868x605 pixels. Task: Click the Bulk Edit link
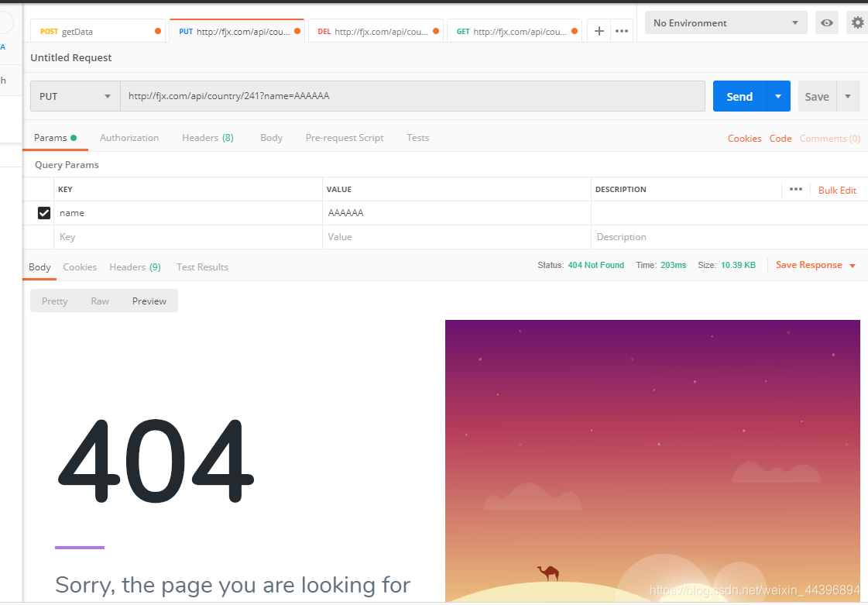pyautogui.click(x=837, y=190)
